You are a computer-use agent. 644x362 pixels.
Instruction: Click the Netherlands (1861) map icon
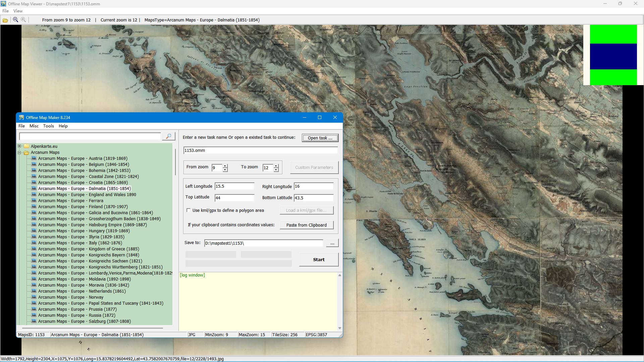click(x=34, y=291)
